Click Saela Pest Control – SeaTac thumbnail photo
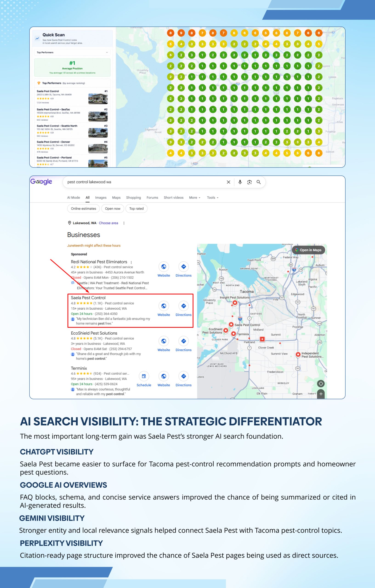 point(98,117)
